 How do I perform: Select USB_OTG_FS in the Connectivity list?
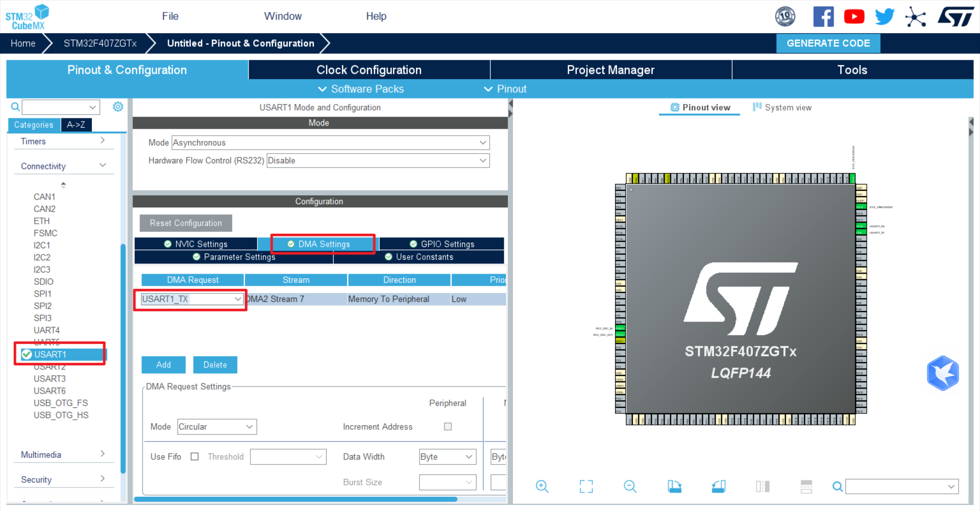click(x=61, y=403)
